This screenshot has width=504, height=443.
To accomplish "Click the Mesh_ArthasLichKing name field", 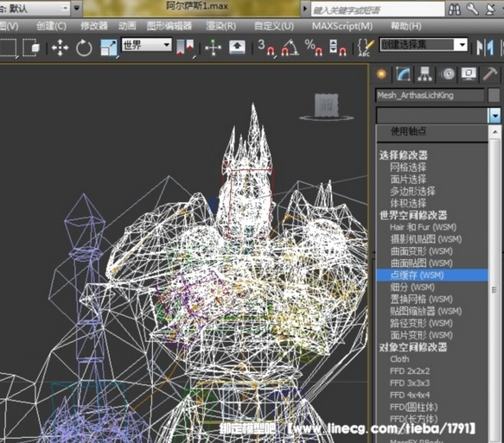I will tap(430, 95).
